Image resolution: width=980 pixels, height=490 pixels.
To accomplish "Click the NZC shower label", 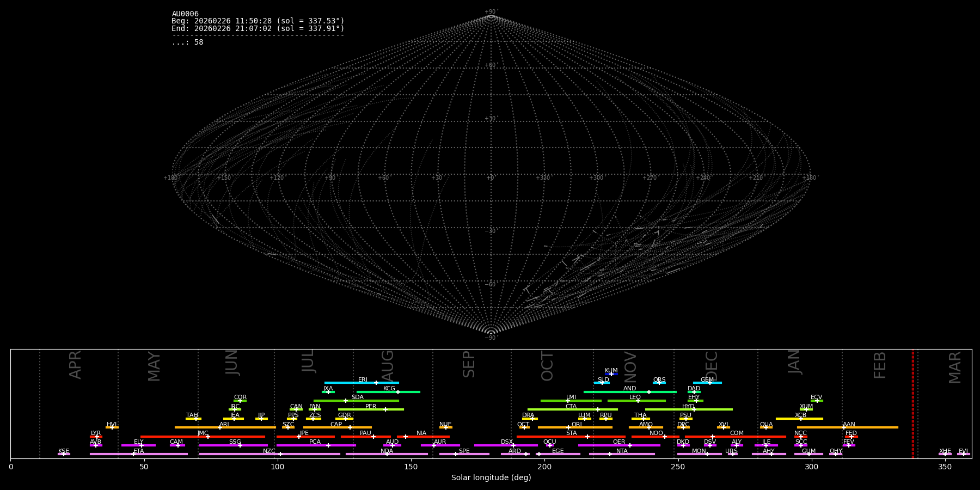I will (269, 451).
